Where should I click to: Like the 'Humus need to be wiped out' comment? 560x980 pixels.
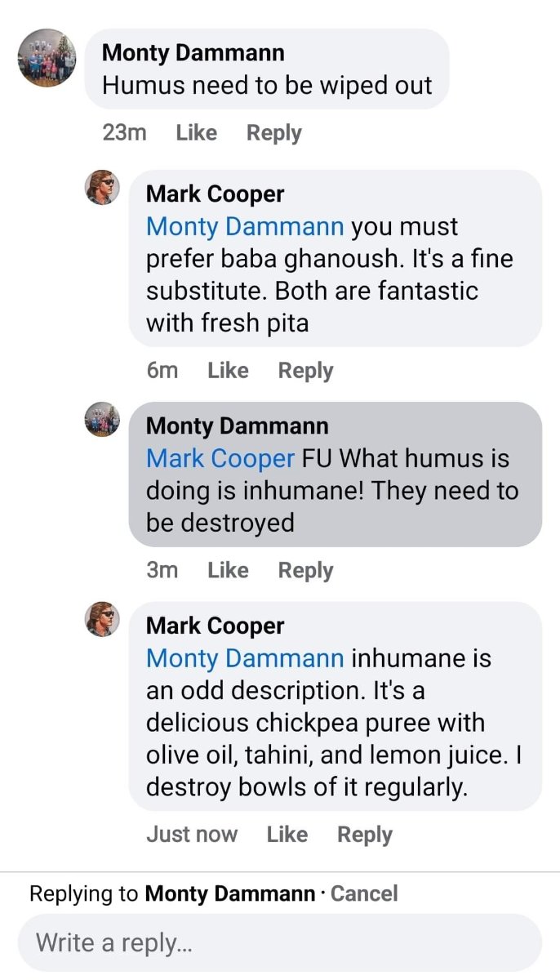(x=196, y=132)
